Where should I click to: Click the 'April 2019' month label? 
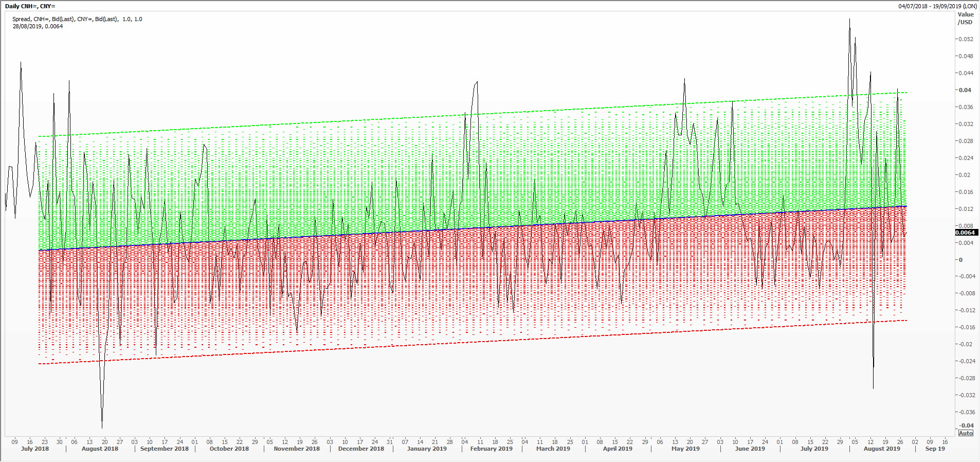pyautogui.click(x=618, y=449)
